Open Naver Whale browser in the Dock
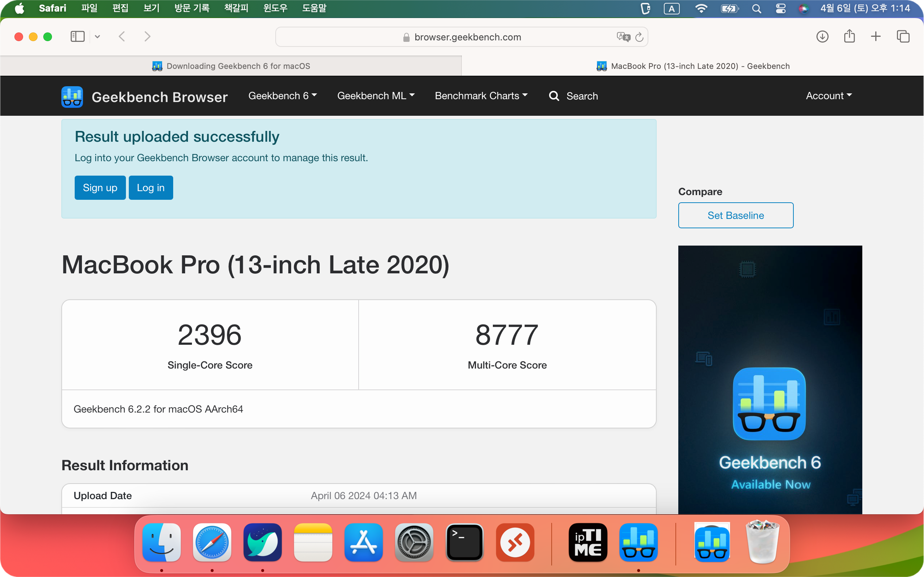The image size is (924, 577). point(263,542)
